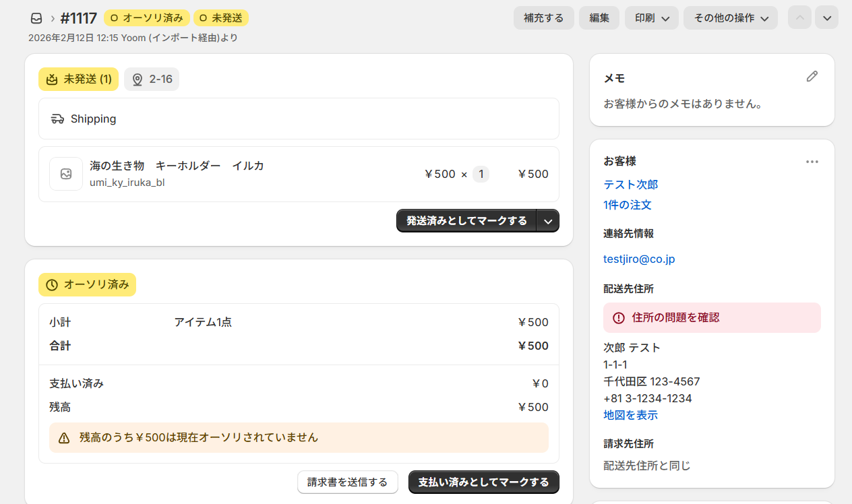Expand the 印刷 dropdown
The image size is (852, 504).
point(651,18)
